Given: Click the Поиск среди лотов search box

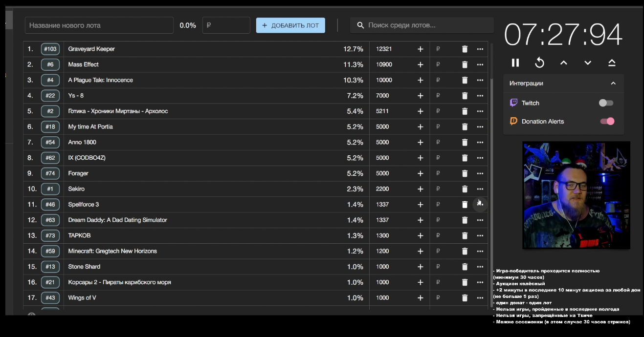Looking at the screenshot, I should coord(422,25).
